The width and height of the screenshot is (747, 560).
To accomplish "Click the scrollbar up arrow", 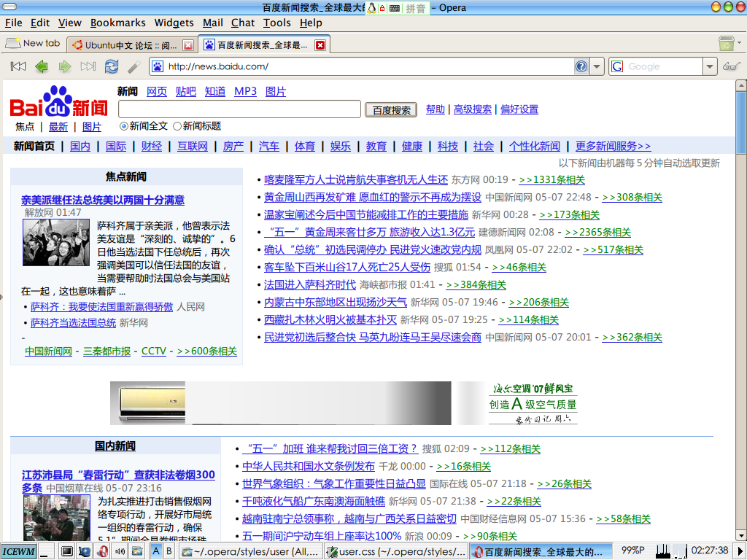I will [741, 85].
